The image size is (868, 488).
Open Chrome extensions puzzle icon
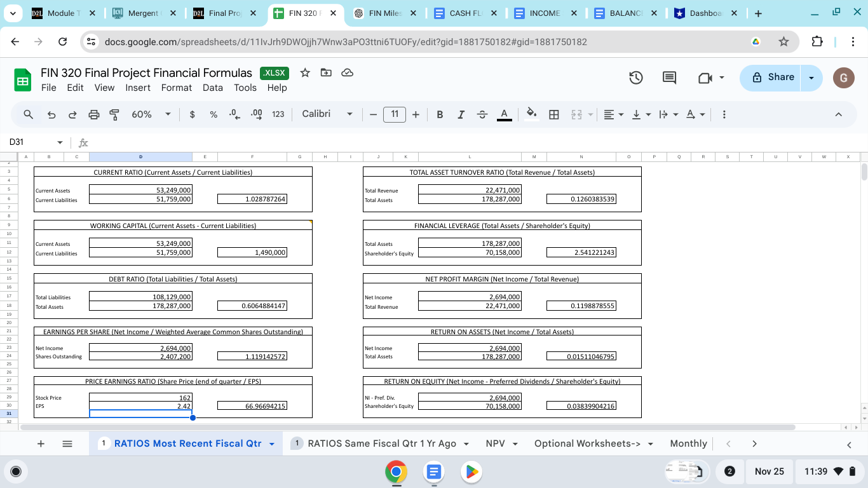point(818,42)
